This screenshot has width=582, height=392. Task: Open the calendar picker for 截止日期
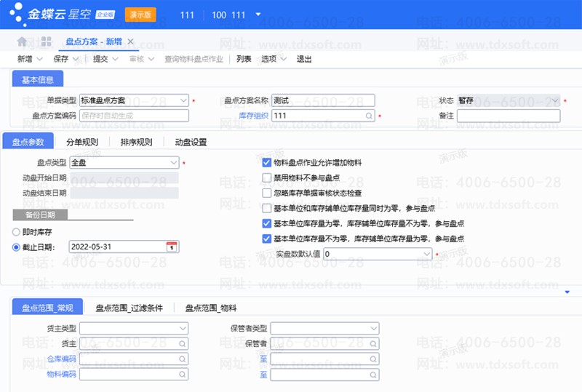point(172,247)
